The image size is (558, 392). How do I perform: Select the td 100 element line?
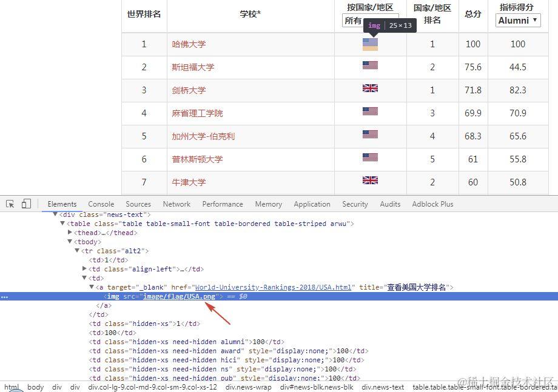point(112,333)
